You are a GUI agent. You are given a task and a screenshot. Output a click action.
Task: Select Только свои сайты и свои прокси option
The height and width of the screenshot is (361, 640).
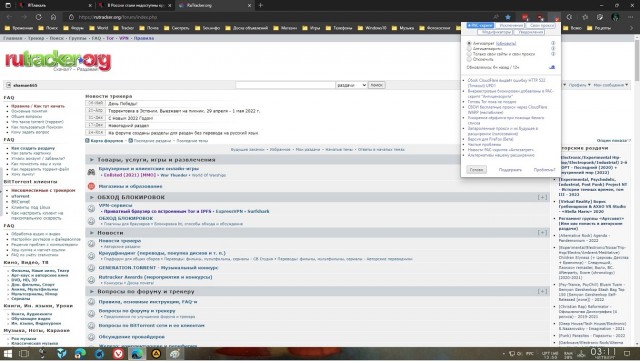coord(469,53)
